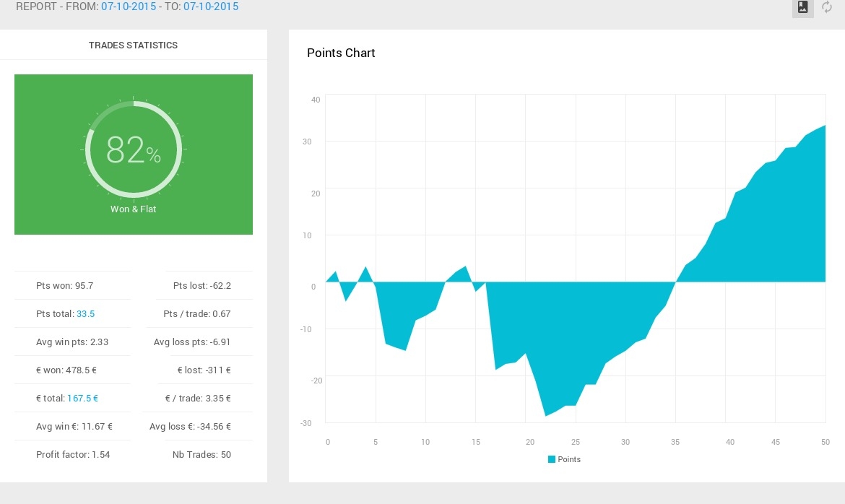Click the Avg win €: 11.67 € stat
Screen dimensions: 845x504
click(74, 427)
